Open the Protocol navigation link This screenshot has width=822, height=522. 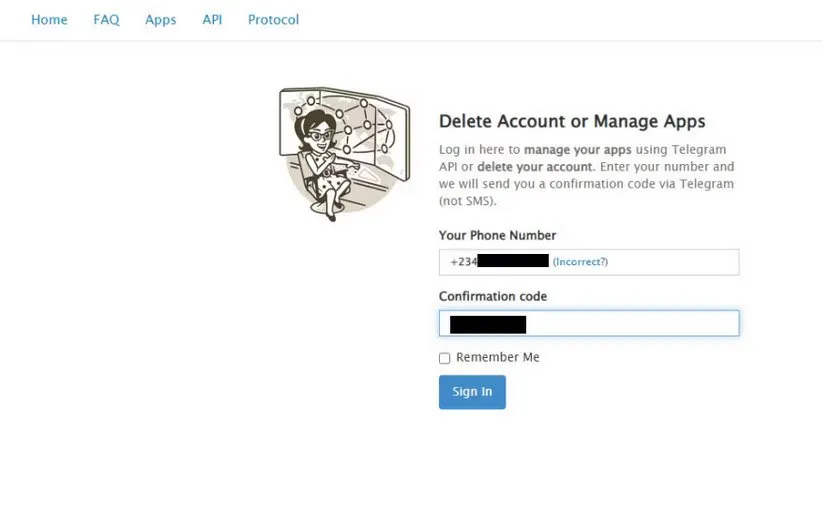273,20
